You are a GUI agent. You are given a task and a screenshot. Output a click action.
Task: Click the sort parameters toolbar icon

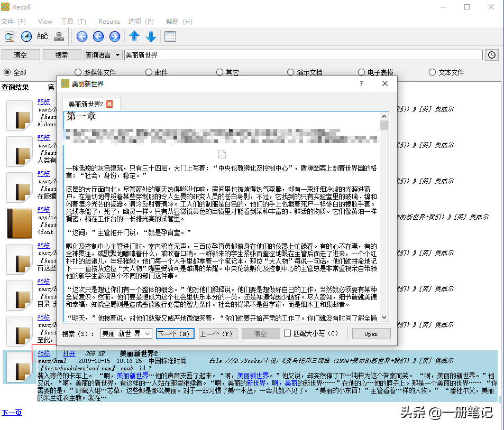59,36
